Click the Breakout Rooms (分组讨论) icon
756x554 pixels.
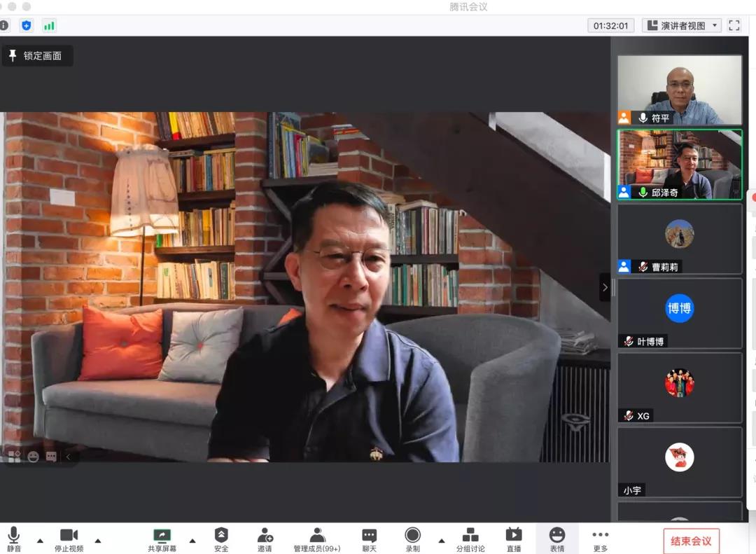(470, 536)
